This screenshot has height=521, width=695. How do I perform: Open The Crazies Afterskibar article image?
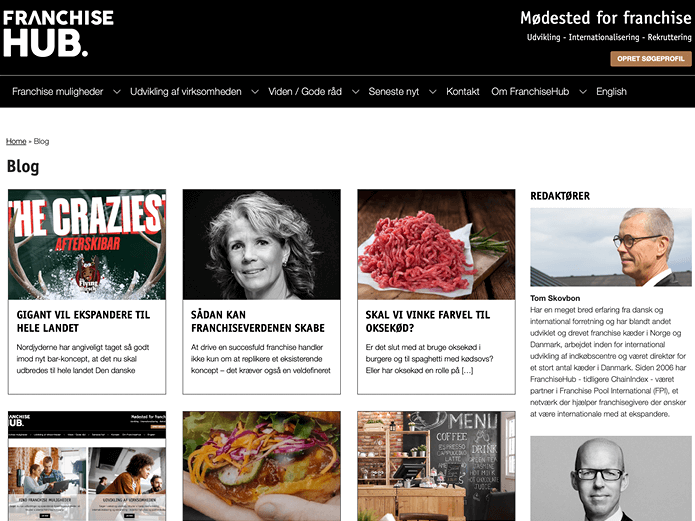click(87, 244)
